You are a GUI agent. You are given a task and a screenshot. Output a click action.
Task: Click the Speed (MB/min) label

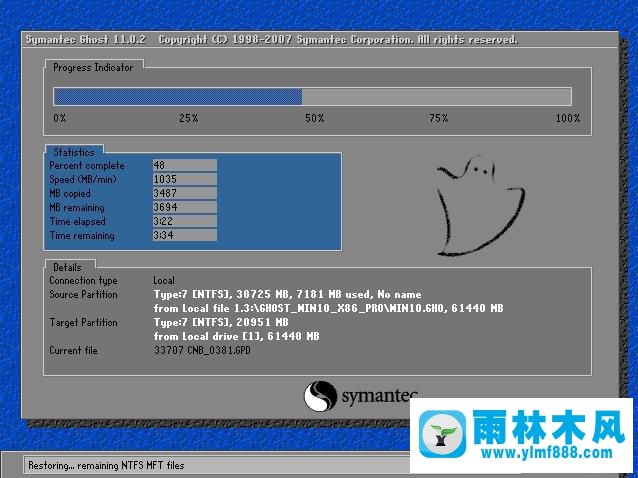(83, 179)
